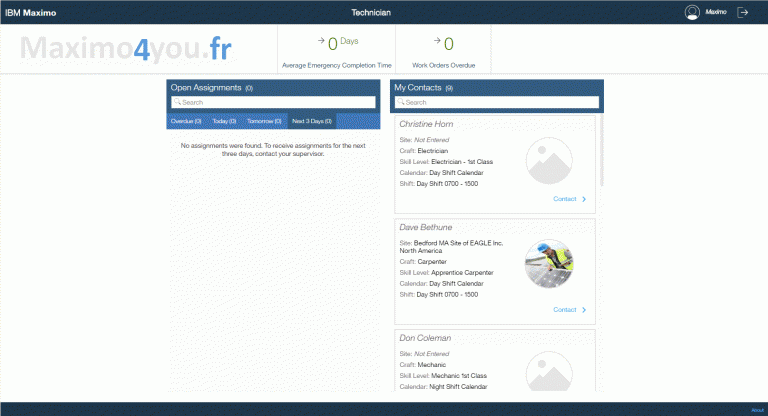Click 'Mechanic 1st Class' skill level text
The image size is (768, 416).
(x=459, y=376)
